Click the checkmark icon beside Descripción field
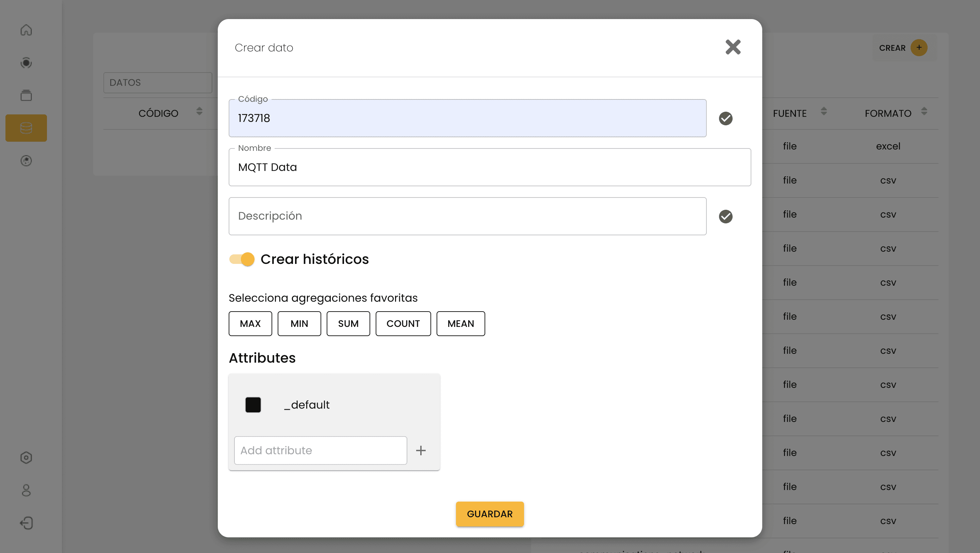980x553 pixels. (725, 216)
